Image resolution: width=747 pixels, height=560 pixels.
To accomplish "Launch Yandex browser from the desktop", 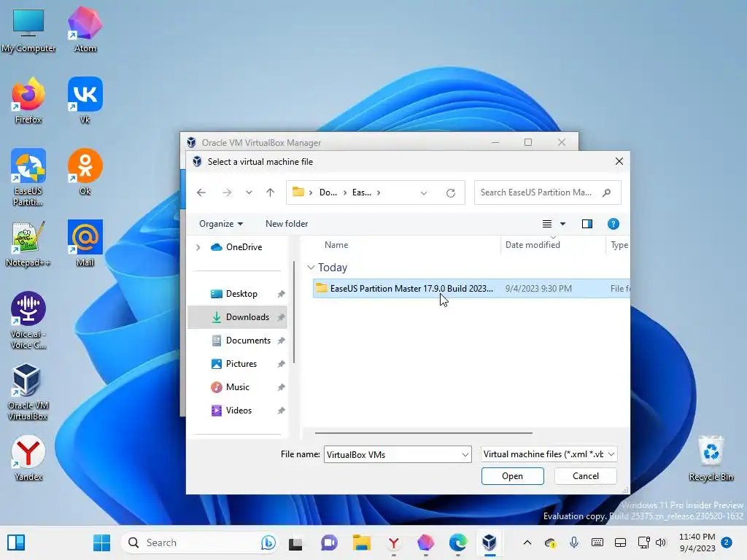I will coord(28,458).
